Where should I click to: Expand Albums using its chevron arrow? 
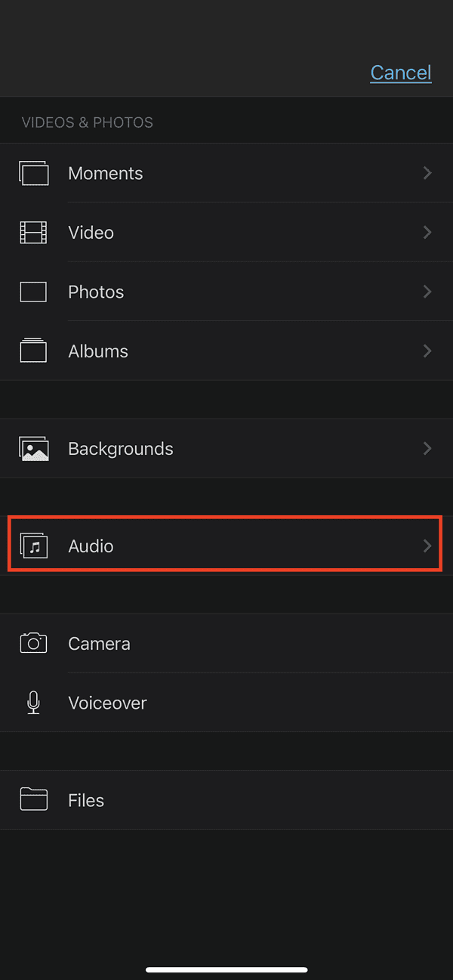click(427, 351)
